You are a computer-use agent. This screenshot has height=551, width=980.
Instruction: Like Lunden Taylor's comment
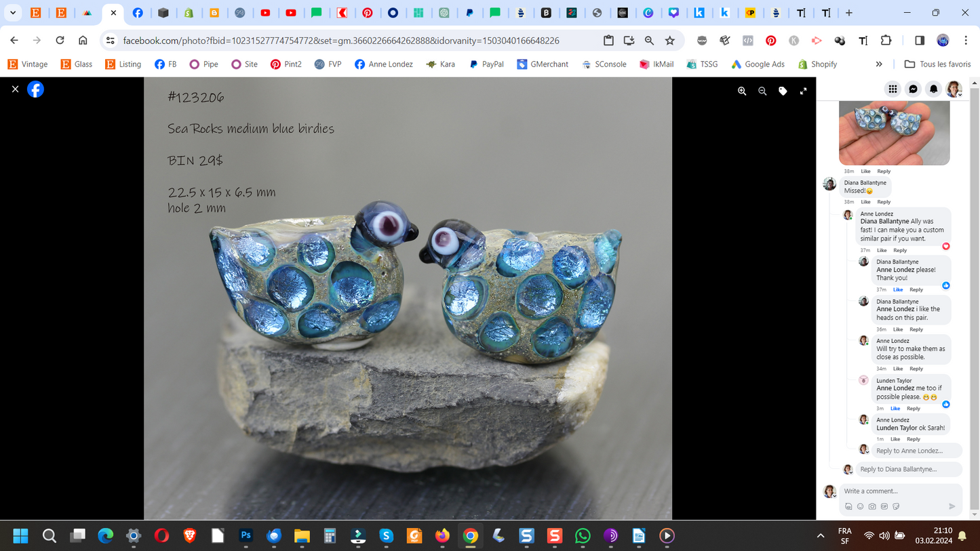click(x=895, y=409)
